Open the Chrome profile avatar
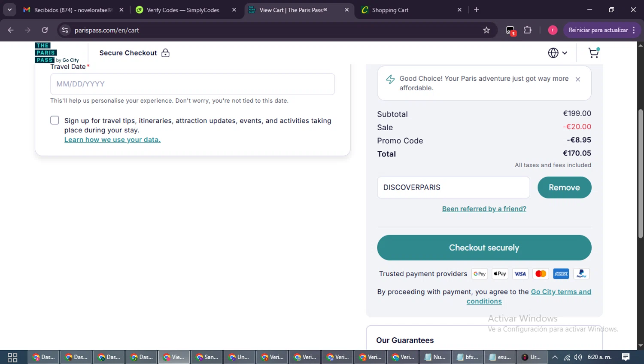Viewport: 644px width, 364px height. pos(553,30)
